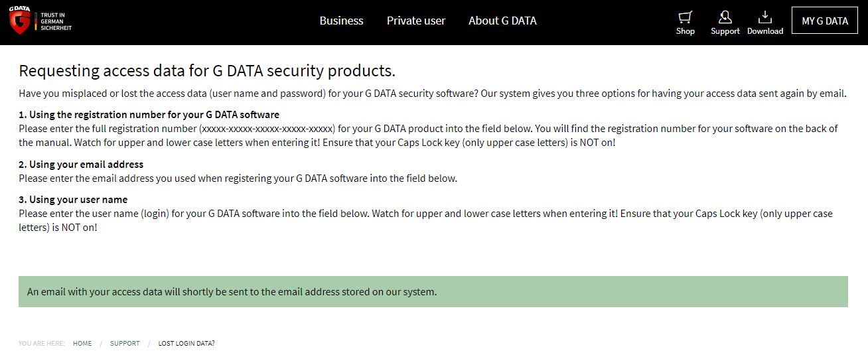Screen dimensions: 868x351
Task: Open the SUPPORT breadcrumb link
Action: coord(125,344)
